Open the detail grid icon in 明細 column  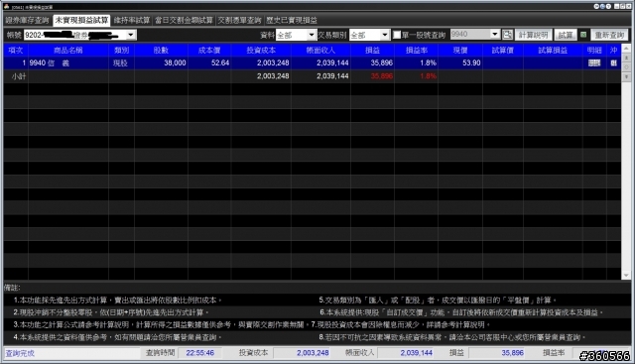click(594, 62)
